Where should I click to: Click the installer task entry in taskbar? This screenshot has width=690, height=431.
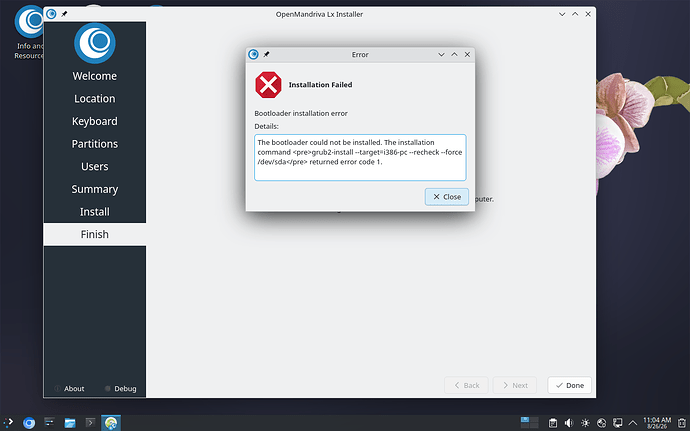[x=111, y=423]
